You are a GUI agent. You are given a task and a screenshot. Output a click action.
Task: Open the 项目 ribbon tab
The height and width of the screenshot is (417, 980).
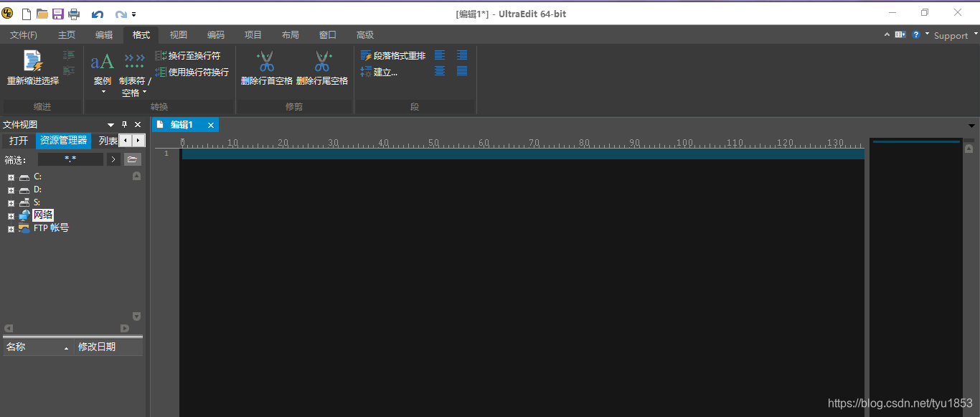click(x=253, y=34)
